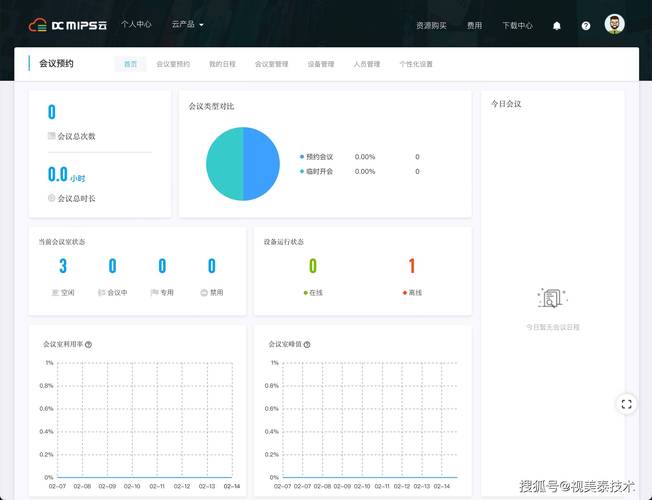Viewport: 652px width, 500px height.
Task: Click the 会议总次数 value 0
Action: [x=52, y=112]
